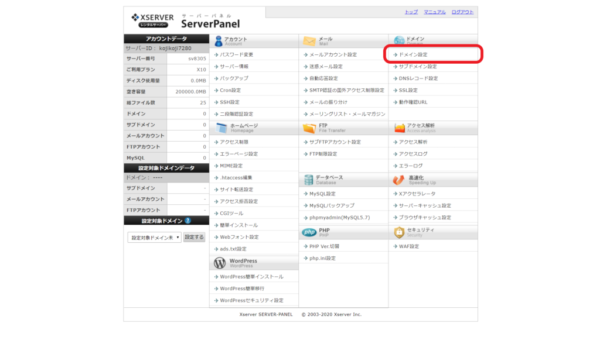Open Webフォント設定

[x=239, y=237]
